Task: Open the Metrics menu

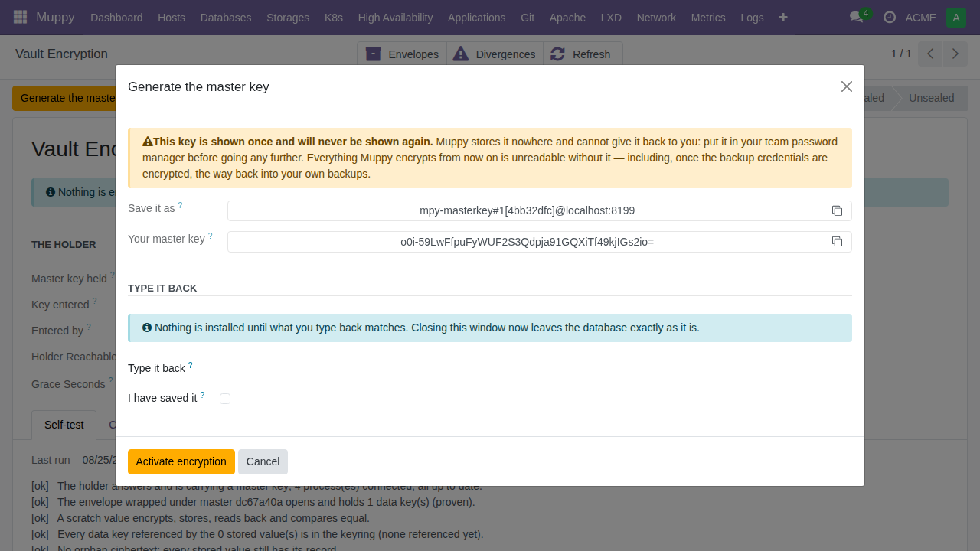Action: pos(708,18)
